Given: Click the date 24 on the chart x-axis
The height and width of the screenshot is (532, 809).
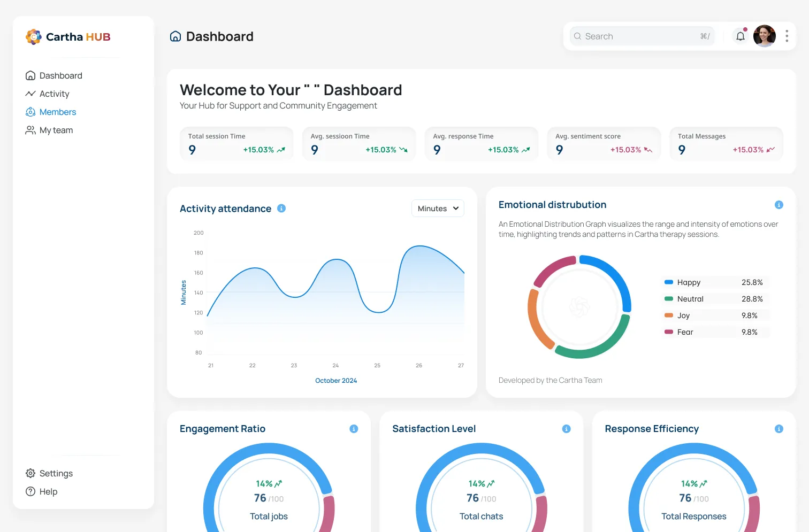Looking at the screenshot, I should point(335,366).
